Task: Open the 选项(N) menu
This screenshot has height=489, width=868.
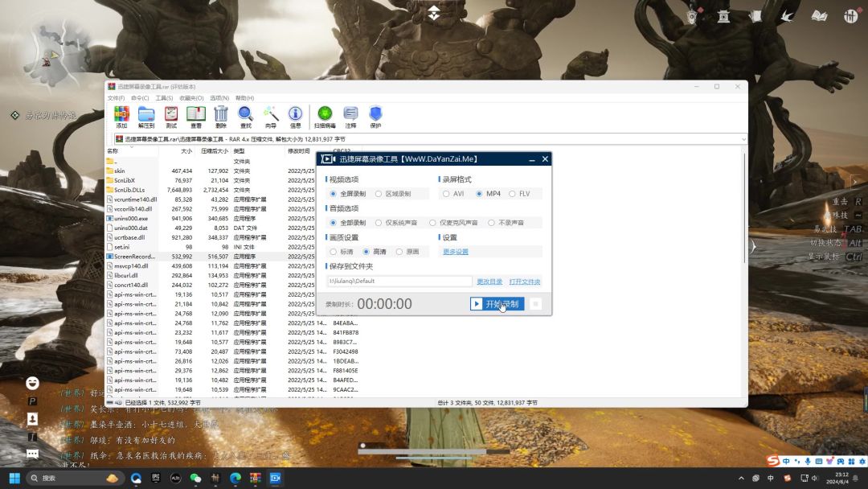Action: coord(219,98)
